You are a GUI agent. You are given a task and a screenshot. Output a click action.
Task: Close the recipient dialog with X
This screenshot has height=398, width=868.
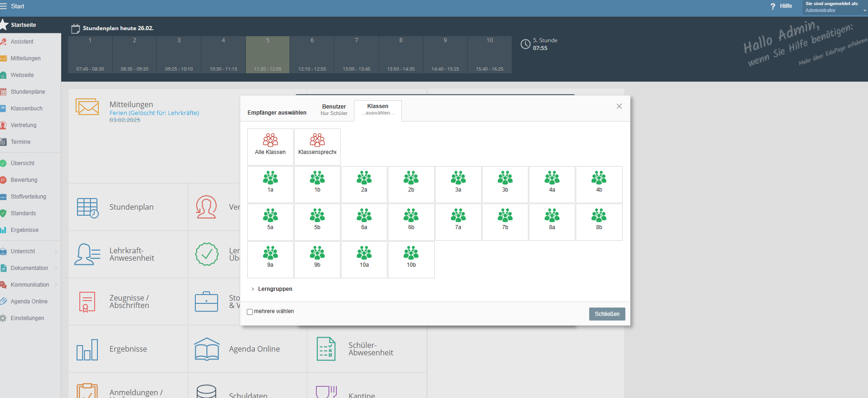tap(619, 106)
